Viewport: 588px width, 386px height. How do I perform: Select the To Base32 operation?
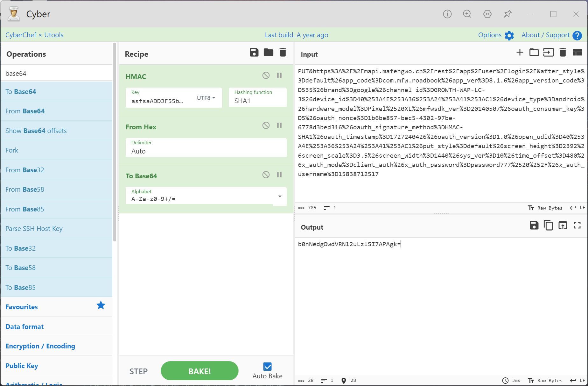tap(57, 248)
